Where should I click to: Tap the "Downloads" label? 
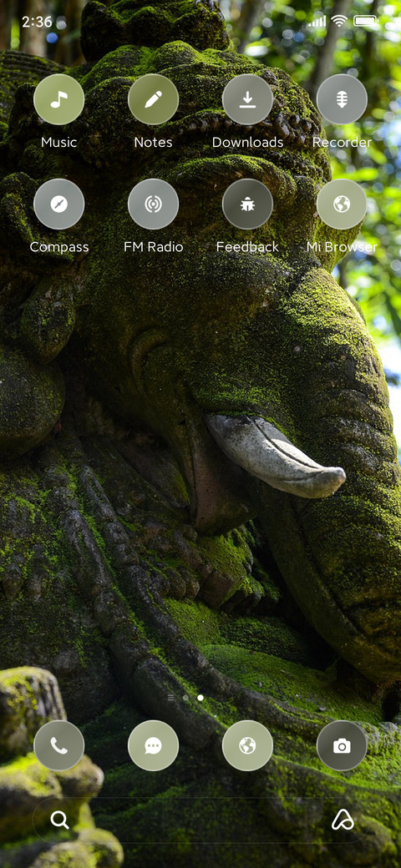pyautogui.click(x=247, y=142)
